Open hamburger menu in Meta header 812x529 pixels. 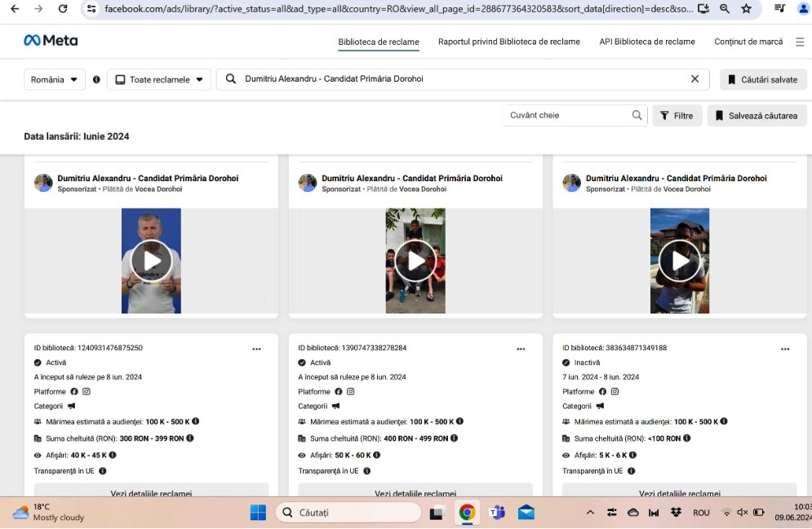pos(800,42)
